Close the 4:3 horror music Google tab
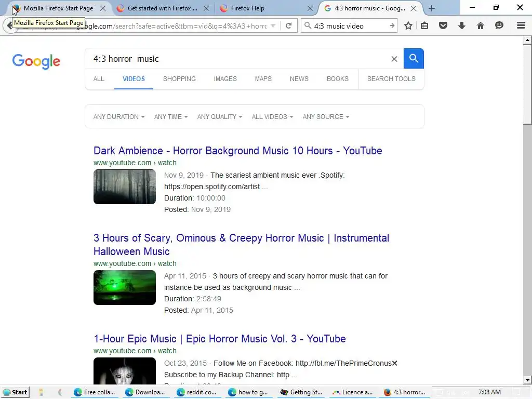This screenshot has height=399, width=532. (413, 8)
